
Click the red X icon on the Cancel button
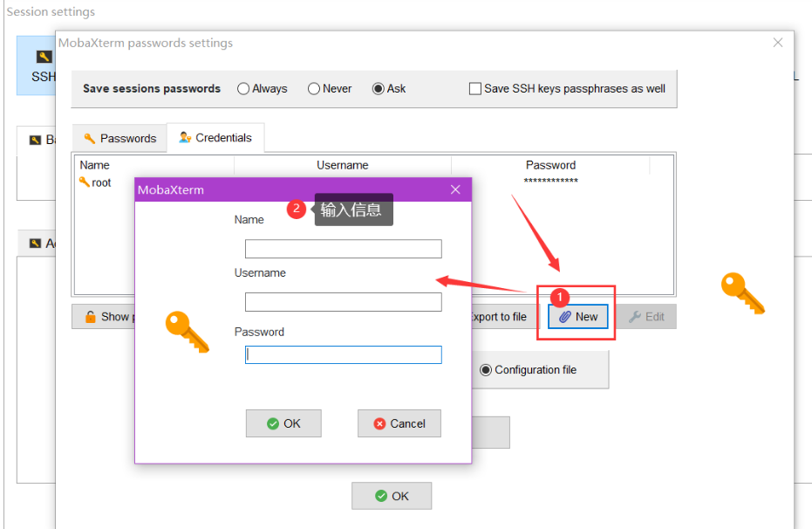pos(379,424)
